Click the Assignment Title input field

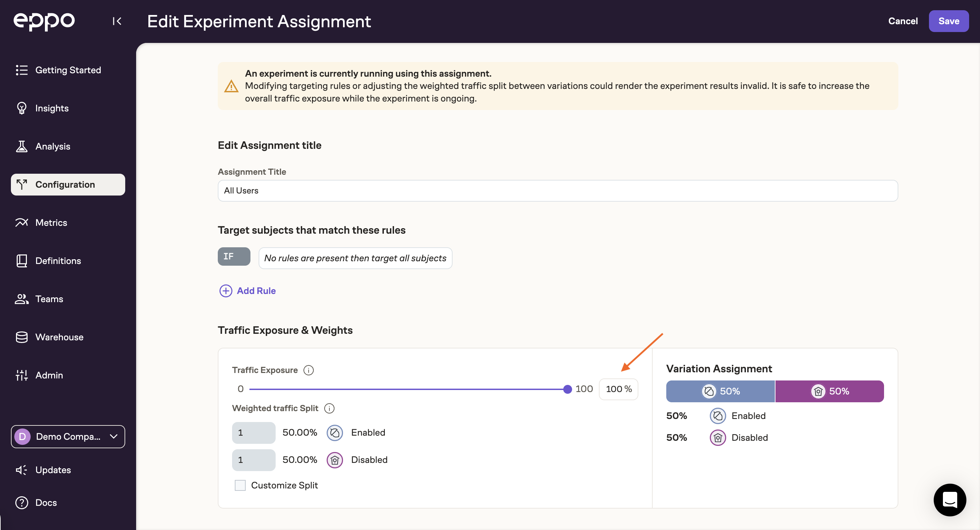point(557,191)
